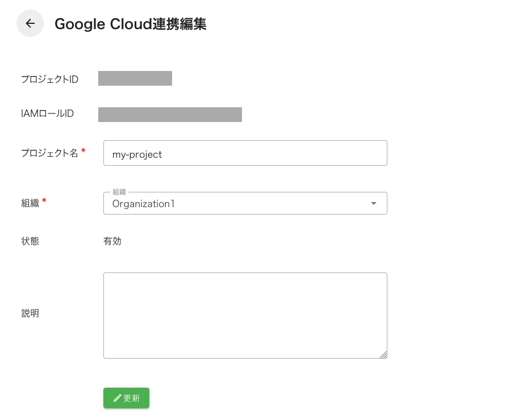Click inside the プロジェクト名 input field
The height and width of the screenshot is (420, 518).
245,153
